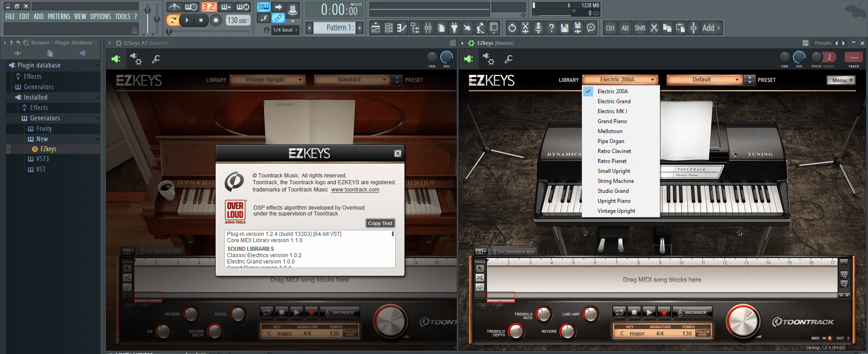Toggle loop recording button in top toolbar
Screen dimensions: 868x354
(x=243, y=7)
